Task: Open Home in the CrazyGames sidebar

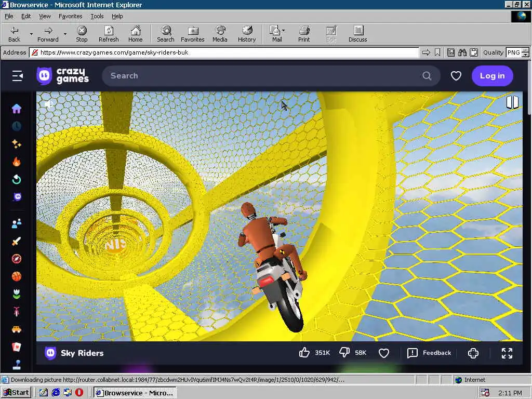Action: (x=16, y=109)
